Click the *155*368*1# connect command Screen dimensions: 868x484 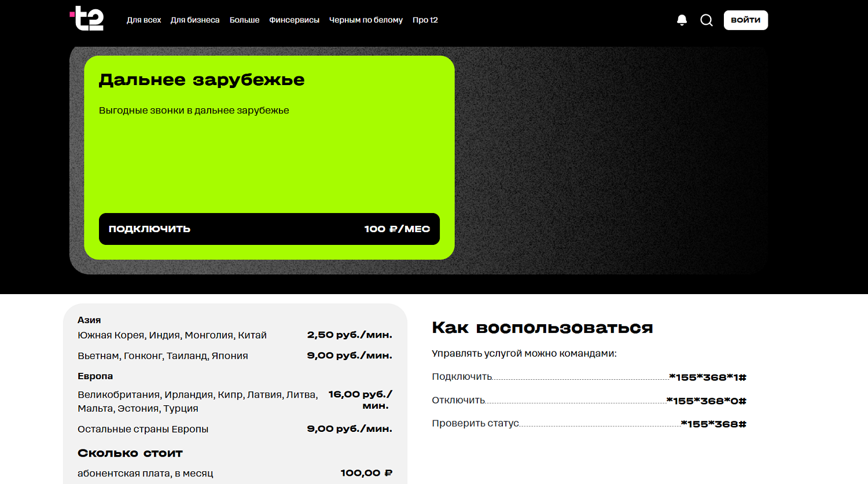pyautogui.click(x=708, y=377)
